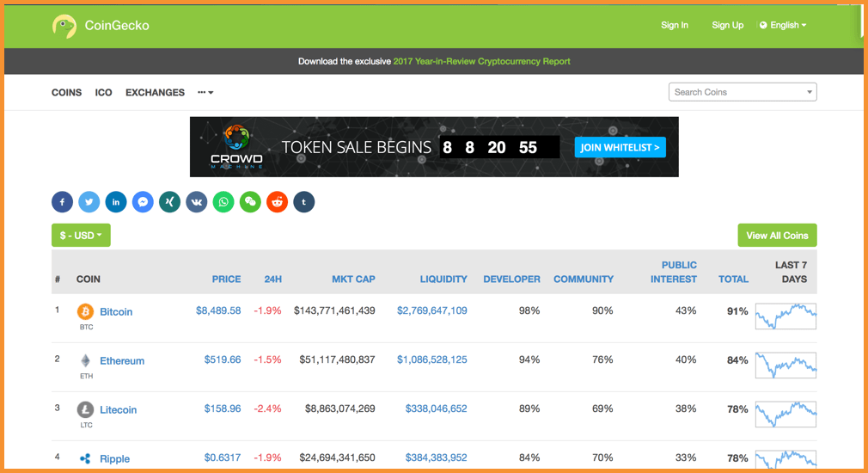Share on Tumblr icon
Screen dimensions: 868x473
click(x=304, y=202)
